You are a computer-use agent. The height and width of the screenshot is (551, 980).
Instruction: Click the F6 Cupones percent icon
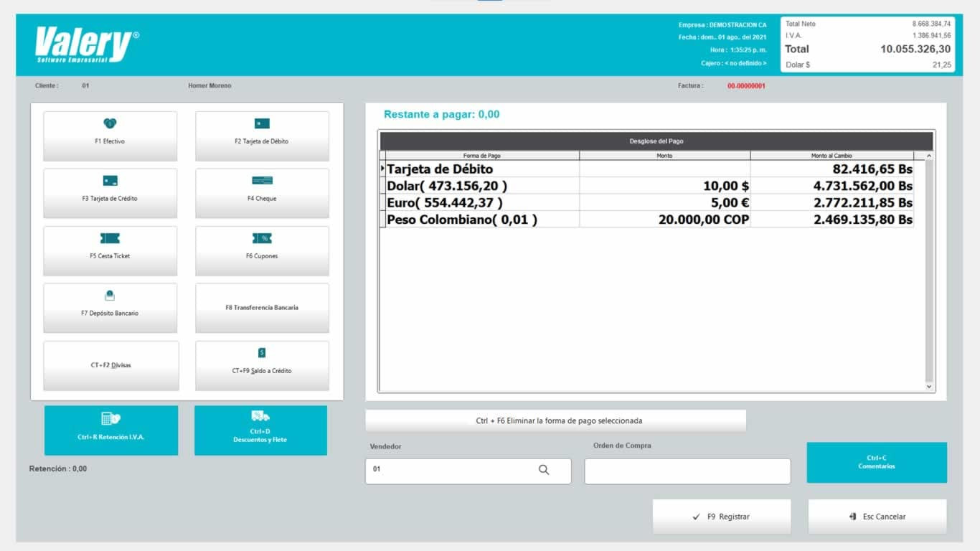262,238
